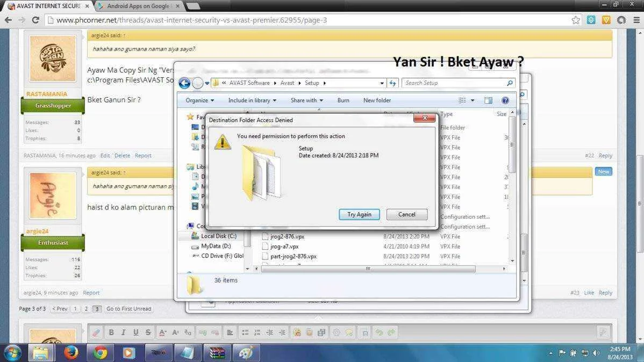
Task: Click Burn in the Explorer toolbar
Action: coord(343,100)
